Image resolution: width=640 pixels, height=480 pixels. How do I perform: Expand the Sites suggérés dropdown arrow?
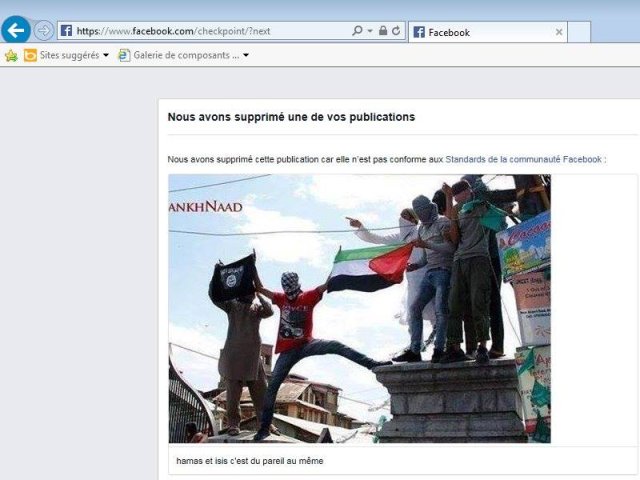click(106, 55)
